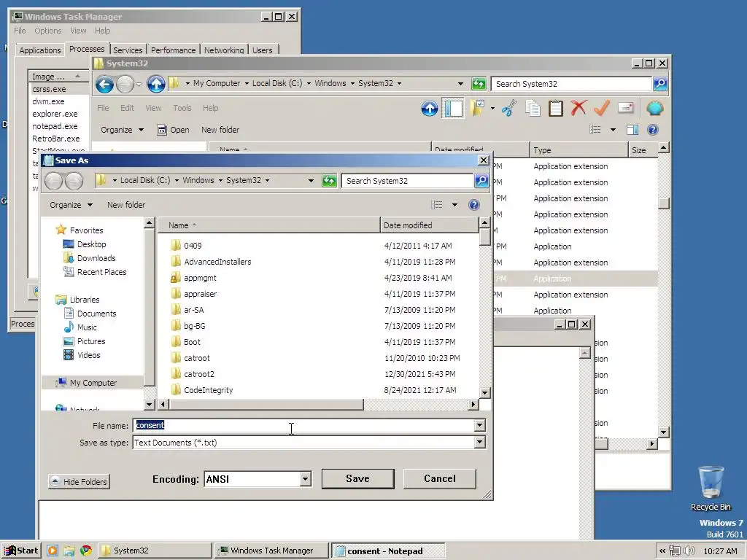The width and height of the screenshot is (747, 560).
Task: Open the change view icon in System32 window
Action: click(x=595, y=130)
